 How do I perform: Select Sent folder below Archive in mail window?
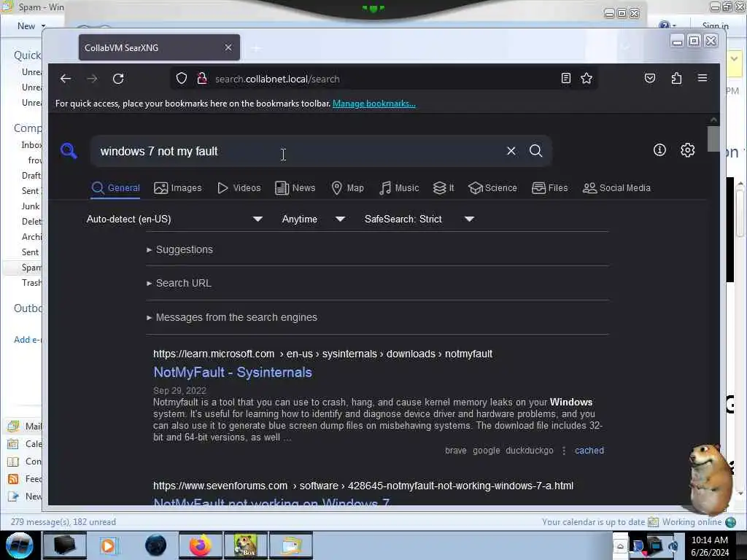pos(30,252)
